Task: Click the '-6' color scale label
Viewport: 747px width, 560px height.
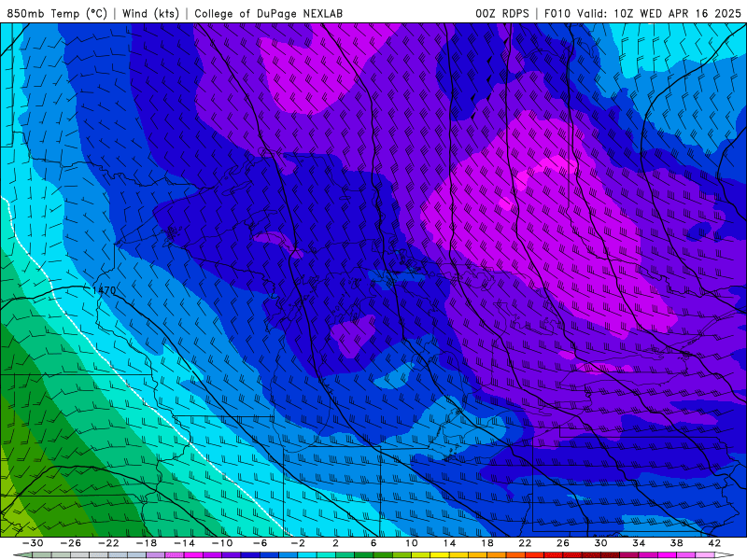Action: click(x=260, y=543)
